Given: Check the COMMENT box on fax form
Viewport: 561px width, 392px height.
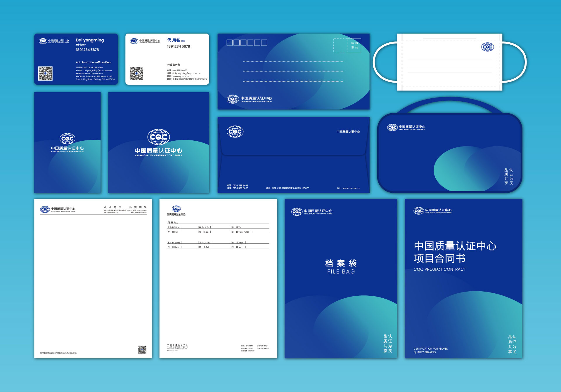Looking at the screenshot, I should point(242,351).
